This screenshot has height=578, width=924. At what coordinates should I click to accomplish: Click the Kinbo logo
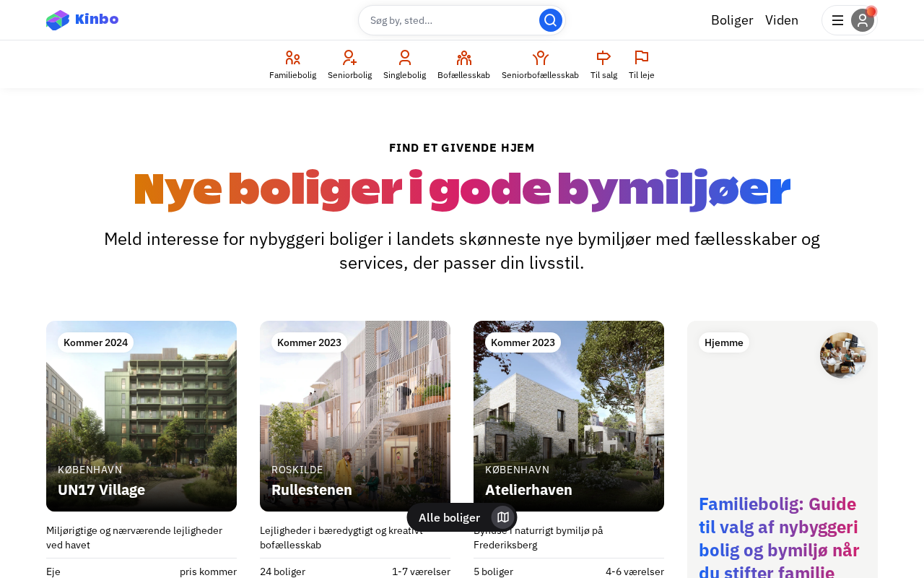(82, 20)
